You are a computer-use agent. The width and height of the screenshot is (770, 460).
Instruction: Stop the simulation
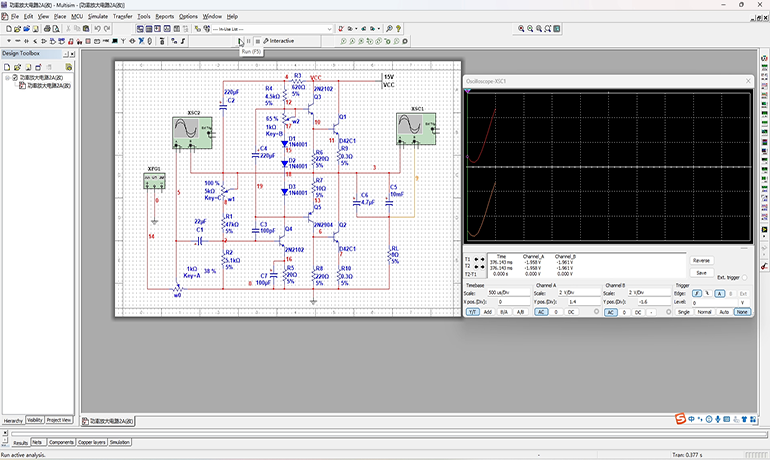pos(257,41)
